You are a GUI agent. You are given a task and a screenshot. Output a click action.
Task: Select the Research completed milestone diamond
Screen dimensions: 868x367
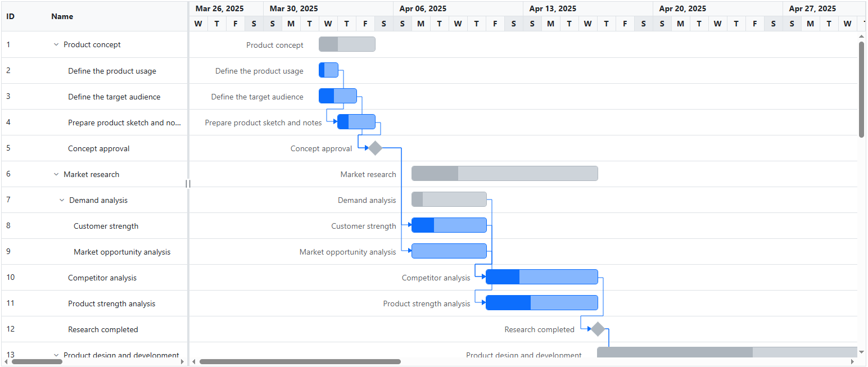(x=597, y=329)
